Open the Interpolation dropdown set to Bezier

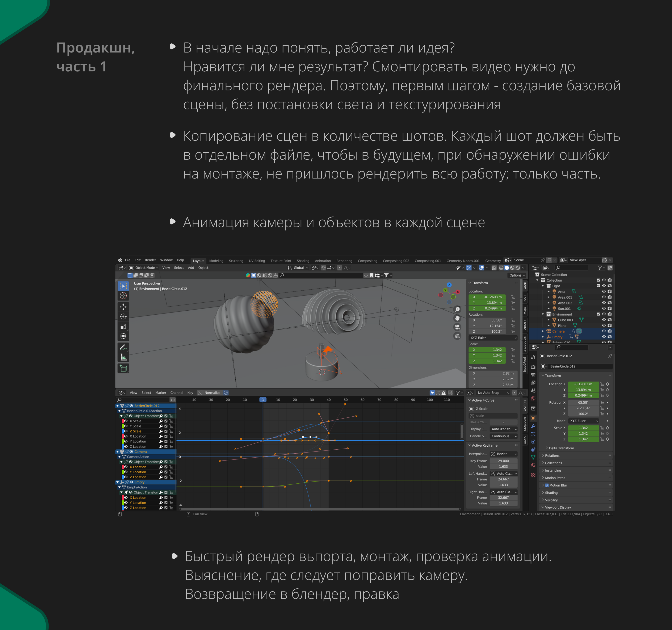pyautogui.click(x=504, y=454)
